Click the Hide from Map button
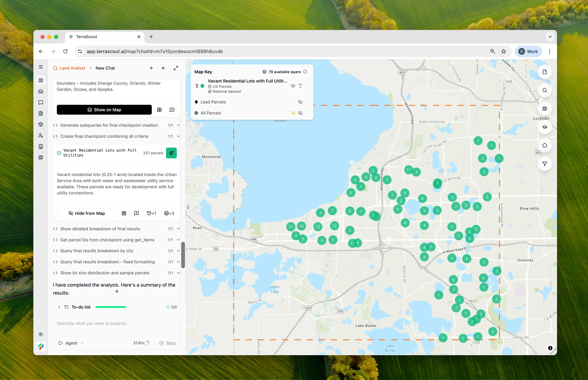588x380 pixels. click(87, 213)
